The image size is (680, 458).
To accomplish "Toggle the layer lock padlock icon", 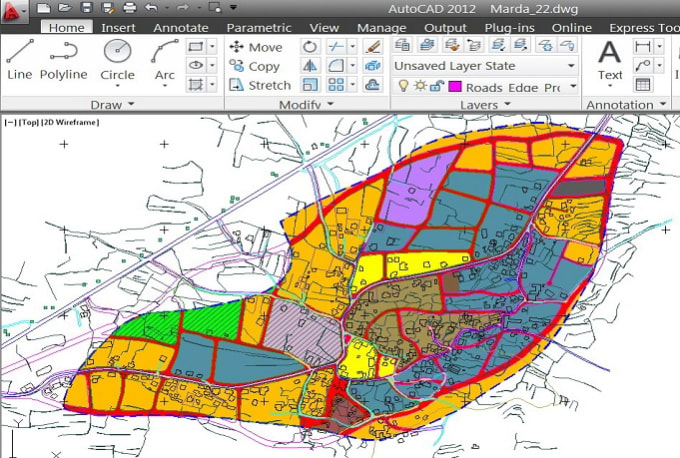I will click(x=435, y=87).
